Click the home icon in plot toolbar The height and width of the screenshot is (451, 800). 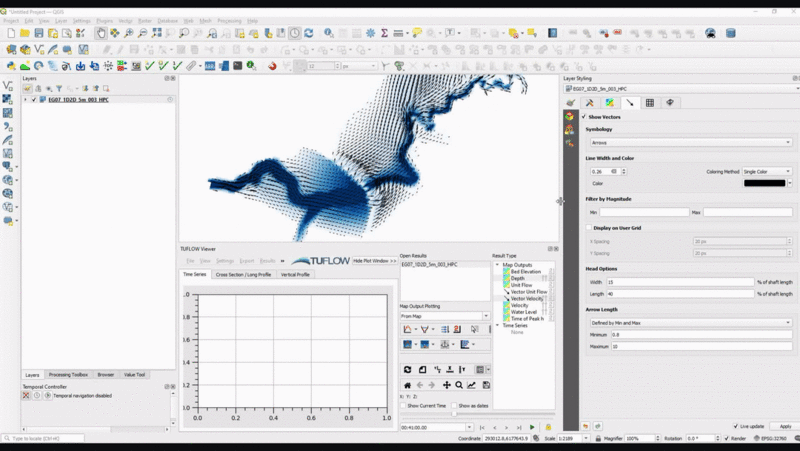[x=407, y=385]
